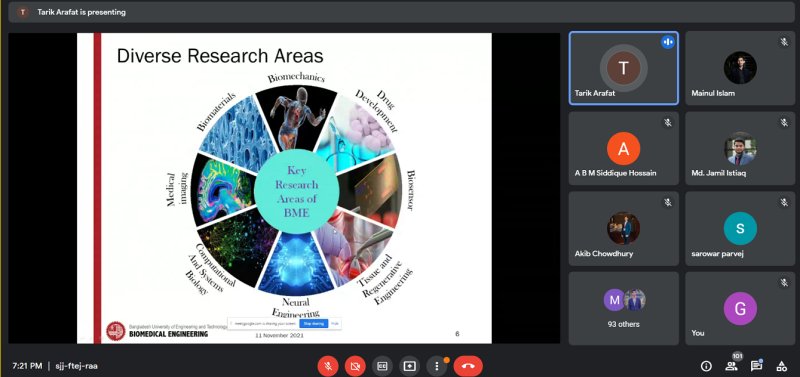The image size is (800, 377).
Task: Click Mainul Islam's participant tile
Action: click(740, 68)
